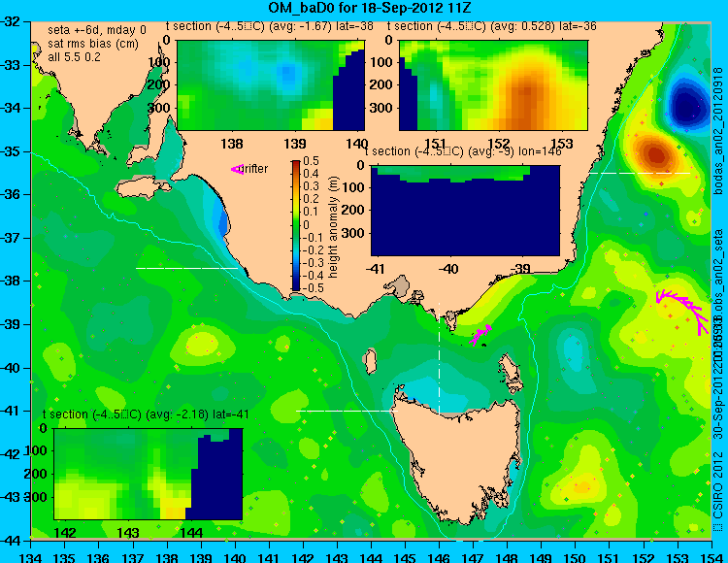Click the -44 latitude axis label

tap(12, 541)
